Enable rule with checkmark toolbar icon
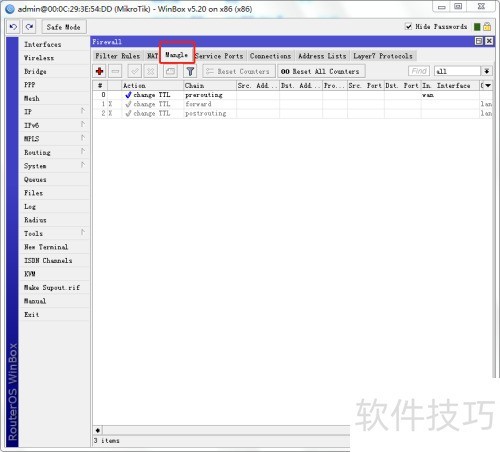Image resolution: width=500 pixels, height=452 pixels. click(135, 71)
